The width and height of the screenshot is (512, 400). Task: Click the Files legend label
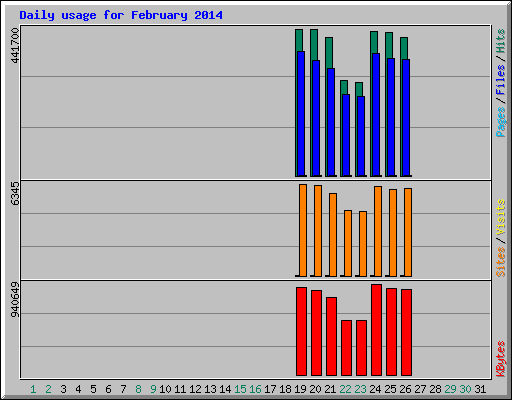pos(500,80)
